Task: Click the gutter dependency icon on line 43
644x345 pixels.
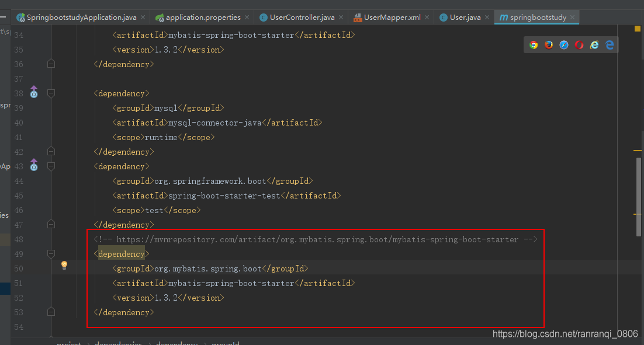Action: pos(34,165)
